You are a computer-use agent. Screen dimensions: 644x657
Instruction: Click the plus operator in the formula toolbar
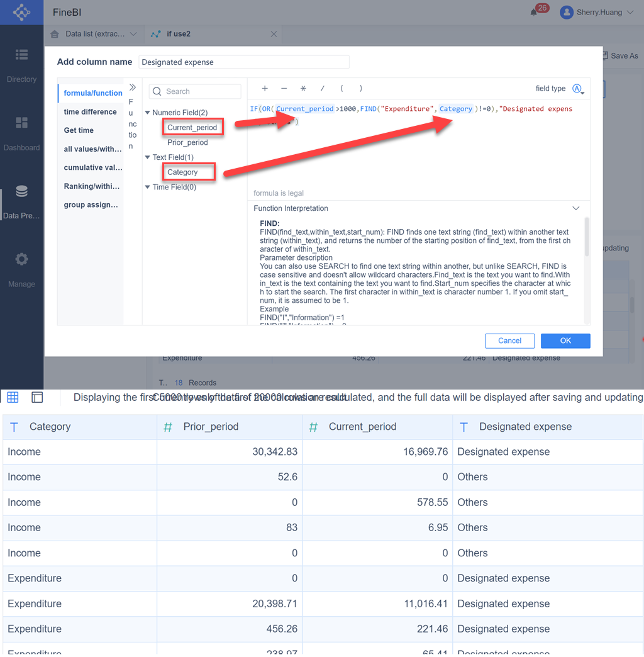click(265, 88)
